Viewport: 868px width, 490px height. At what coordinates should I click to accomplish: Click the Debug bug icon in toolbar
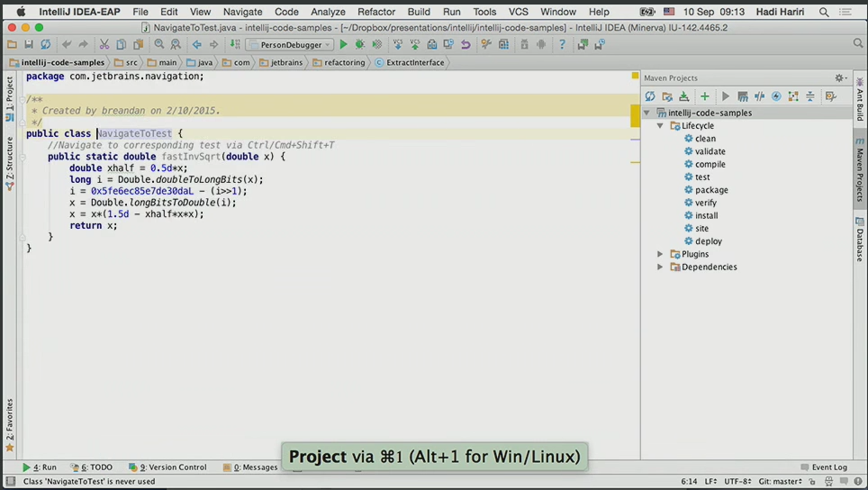(360, 44)
